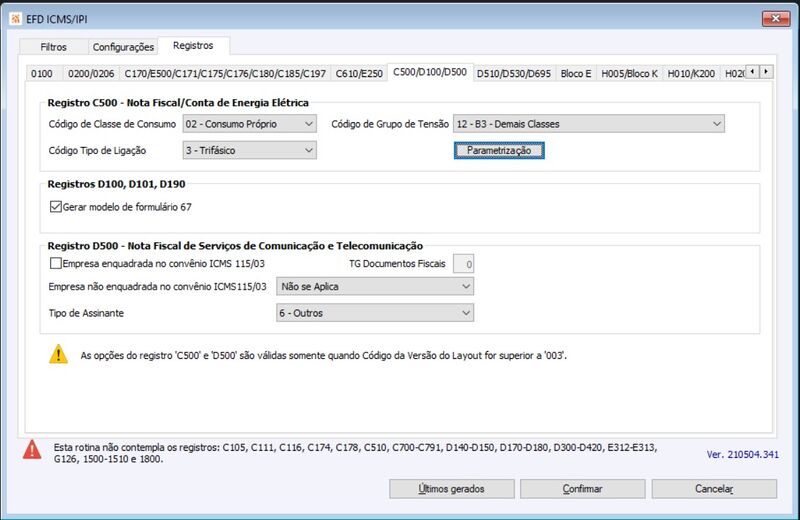Click the Código Tipo de Ligação label
This screenshot has width=800, height=520.
[97, 151]
